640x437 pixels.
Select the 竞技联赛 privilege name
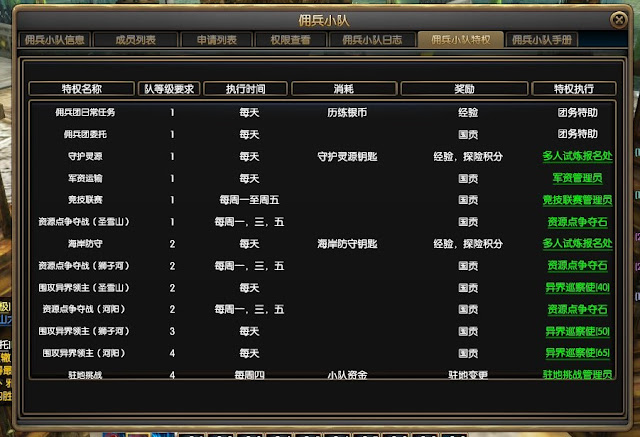click(85, 200)
